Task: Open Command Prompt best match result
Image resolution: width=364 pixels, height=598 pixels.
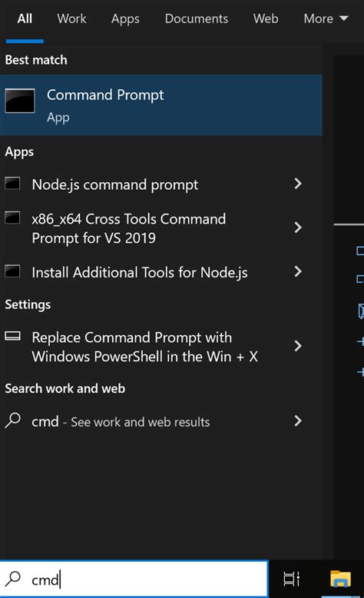Action: click(160, 105)
